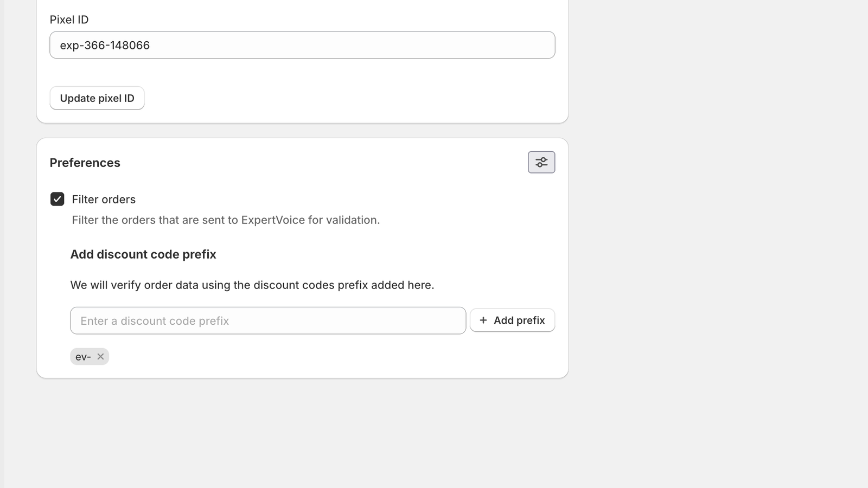The height and width of the screenshot is (488, 868).
Task: Click the "Add discount code prefix" heading
Action: [143, 254]
